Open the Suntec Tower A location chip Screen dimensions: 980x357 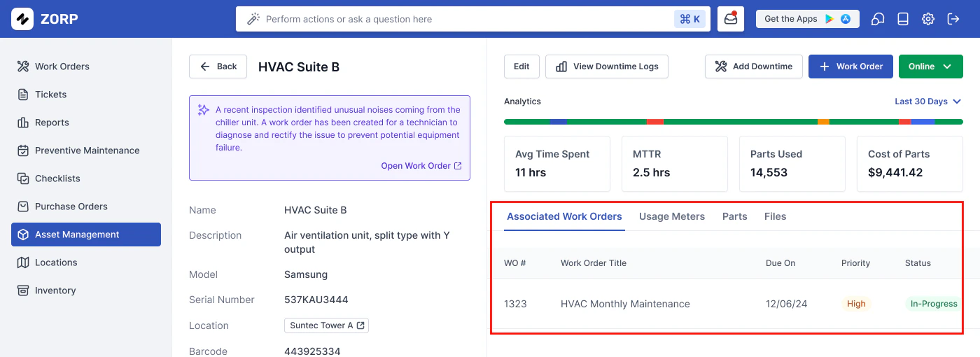pos(326,325)
